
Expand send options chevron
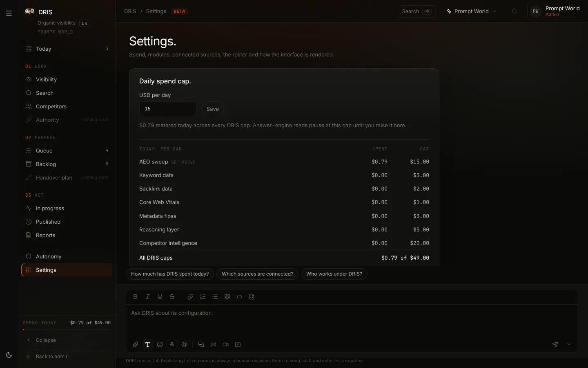[569, 345]
